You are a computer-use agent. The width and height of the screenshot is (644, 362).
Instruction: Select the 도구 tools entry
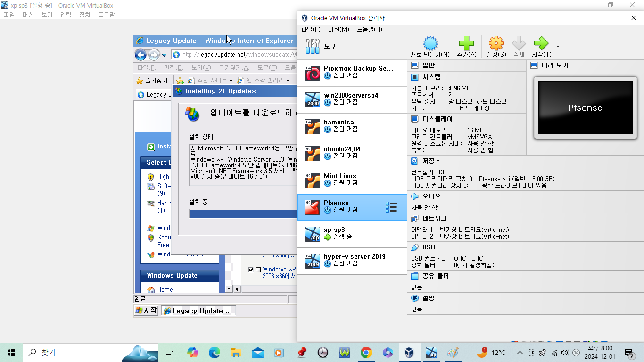pos(352,46)
